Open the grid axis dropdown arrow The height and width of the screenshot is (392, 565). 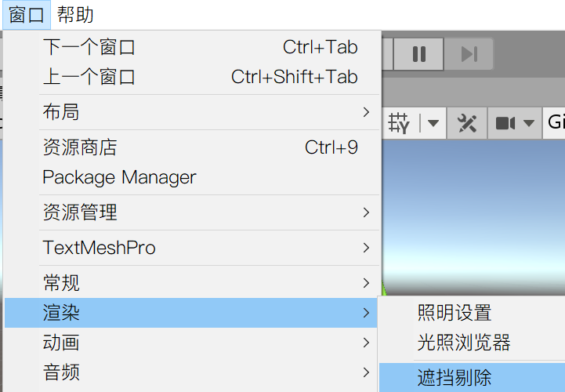coord(433,123)
